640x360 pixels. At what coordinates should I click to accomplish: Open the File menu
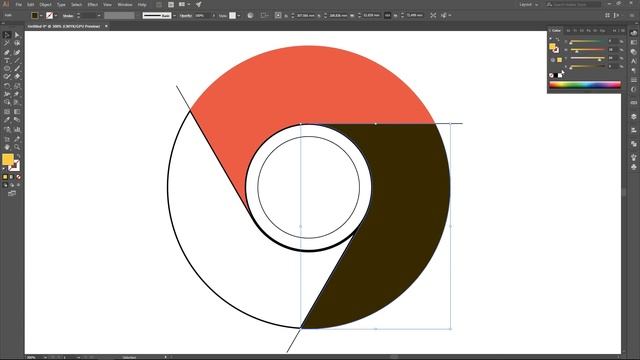tap(19, 4)
